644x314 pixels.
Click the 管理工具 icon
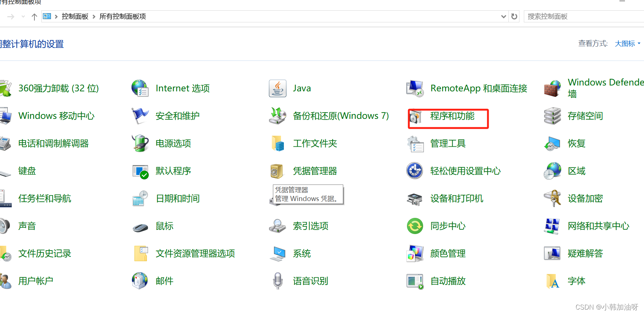[415, 143]
